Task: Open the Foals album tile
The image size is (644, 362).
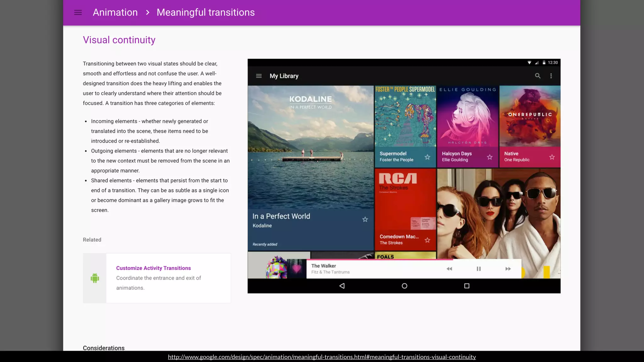Action: [405, 255]
